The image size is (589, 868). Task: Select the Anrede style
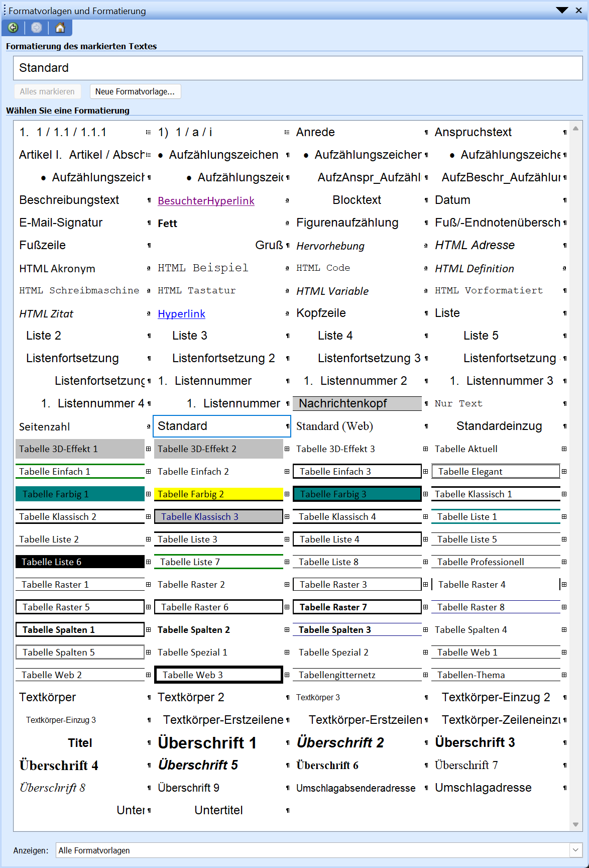click(x=315, y=132)
